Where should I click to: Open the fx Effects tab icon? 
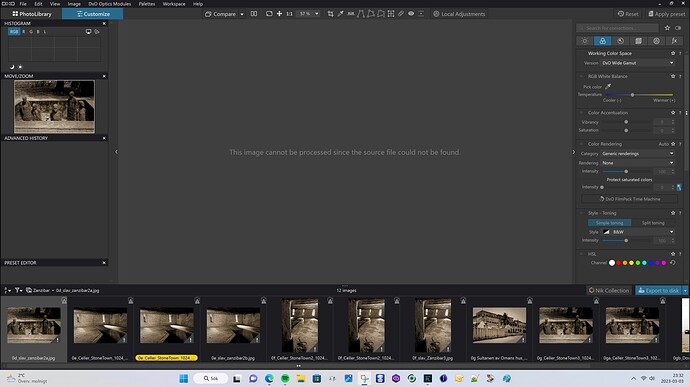[x=674, y=41]
